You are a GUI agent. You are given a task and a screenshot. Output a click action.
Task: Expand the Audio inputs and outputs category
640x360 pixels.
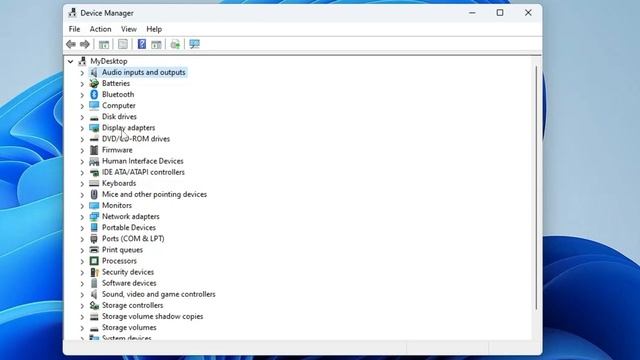point(82,73)
